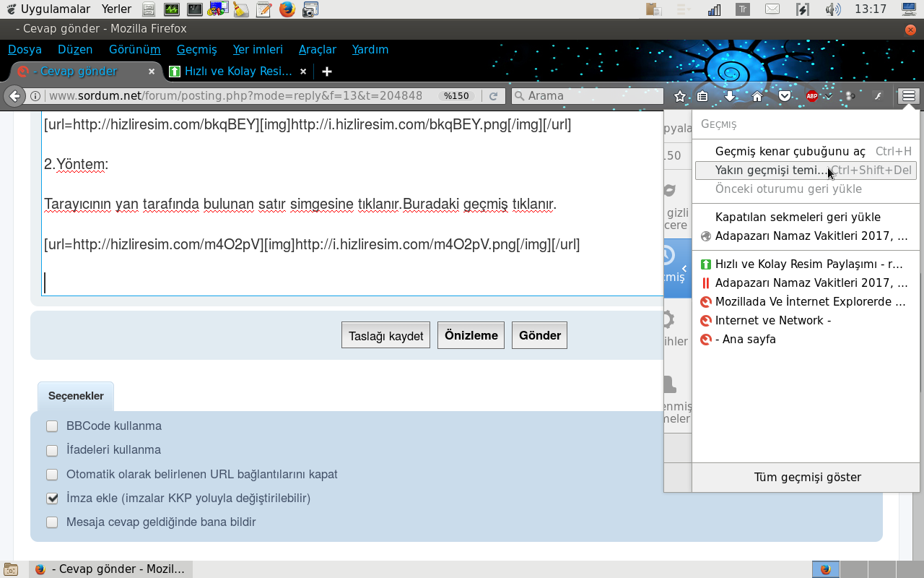Image resolution: width=924 pixels, height=578 pixels.
Task: Click the Tr keyboard layout indicator
Action: 743,9
